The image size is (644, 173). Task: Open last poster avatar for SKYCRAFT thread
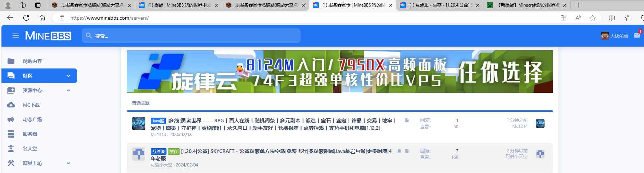click(540, 154)
